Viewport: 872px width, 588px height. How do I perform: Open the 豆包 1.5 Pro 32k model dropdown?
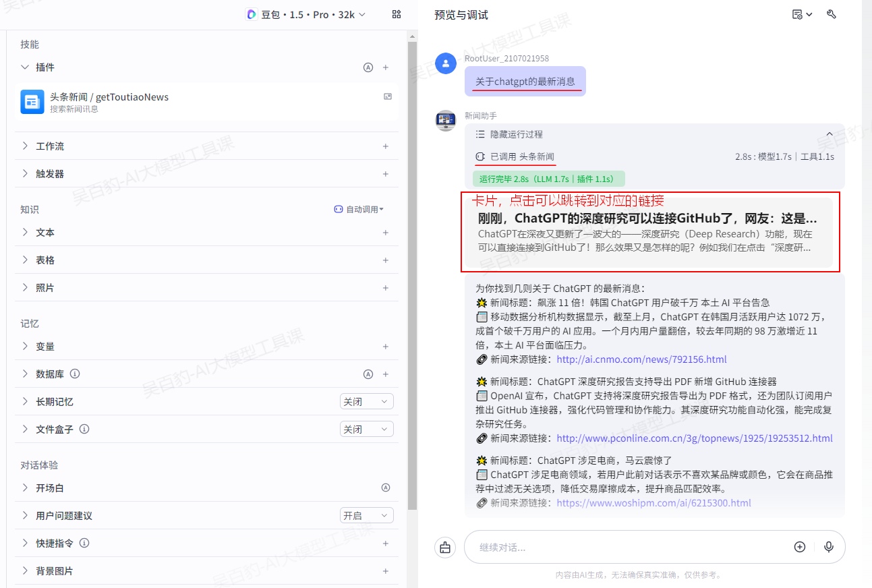point(306,14)
